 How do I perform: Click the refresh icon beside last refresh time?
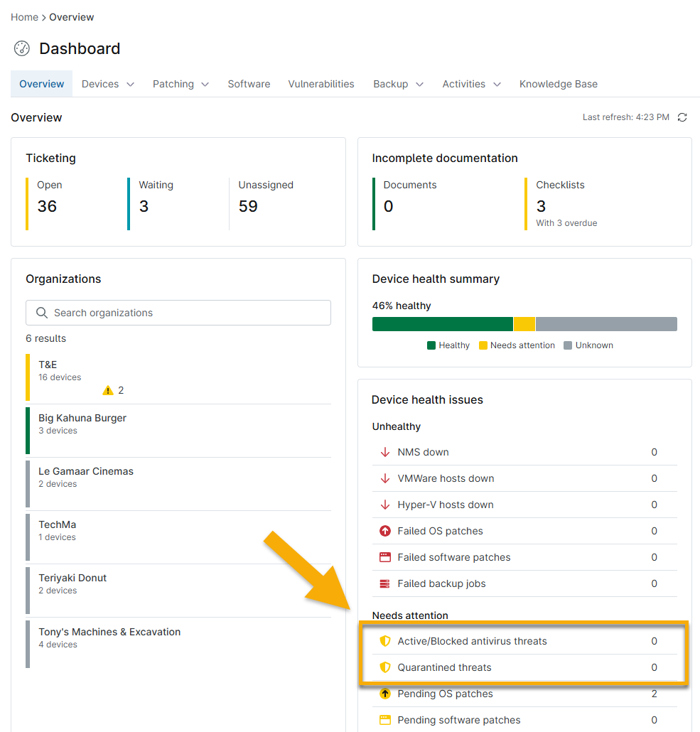[682, 117]
